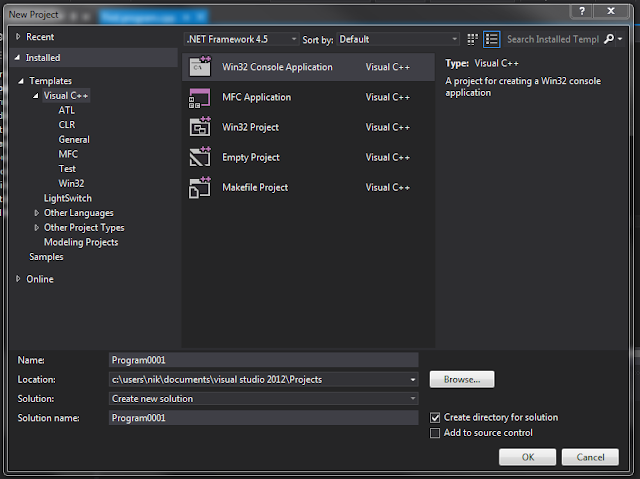Select the Win32 category in the tree
This screenshot has height=479, width=640.
click(71, 184)
